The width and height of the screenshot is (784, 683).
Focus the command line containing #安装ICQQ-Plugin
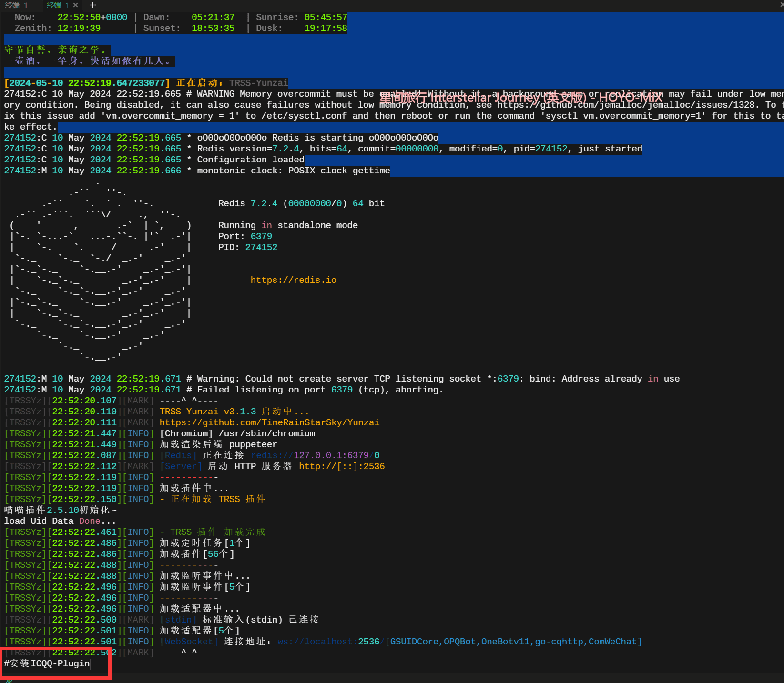pos(48,663)
